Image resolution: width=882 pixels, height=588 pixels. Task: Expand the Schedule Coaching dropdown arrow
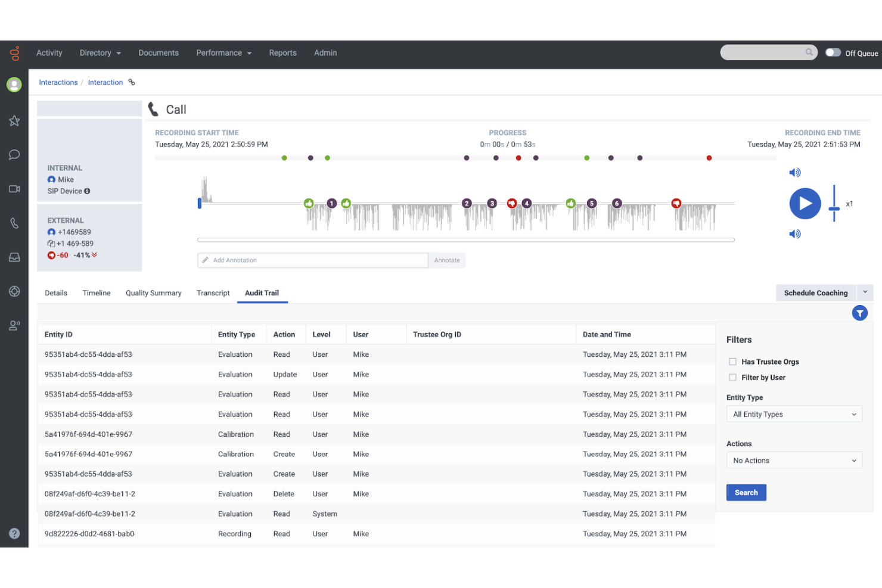[865, 293]
